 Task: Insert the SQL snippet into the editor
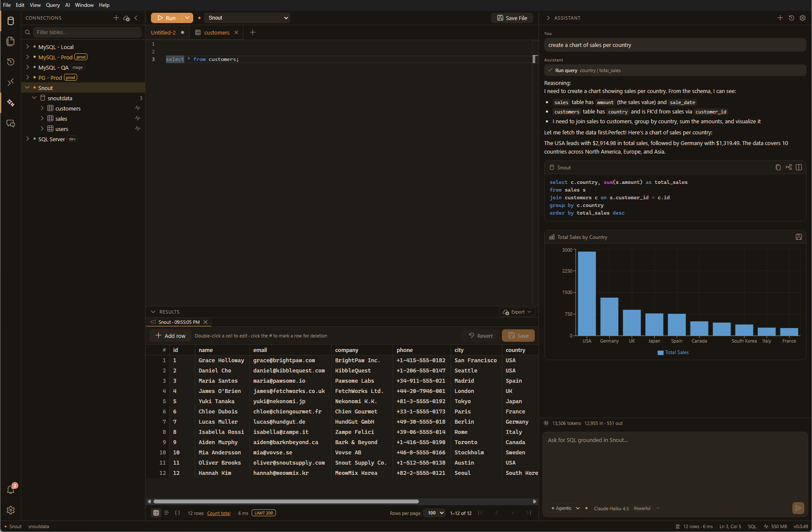[789, 167]
